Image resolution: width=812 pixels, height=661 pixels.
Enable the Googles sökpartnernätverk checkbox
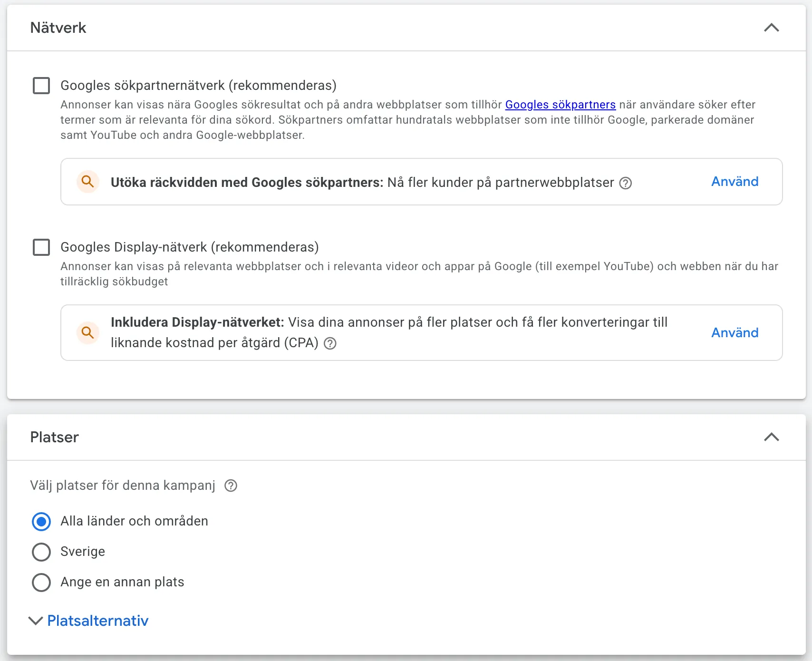pyautogui.click(x=41, y=86)
